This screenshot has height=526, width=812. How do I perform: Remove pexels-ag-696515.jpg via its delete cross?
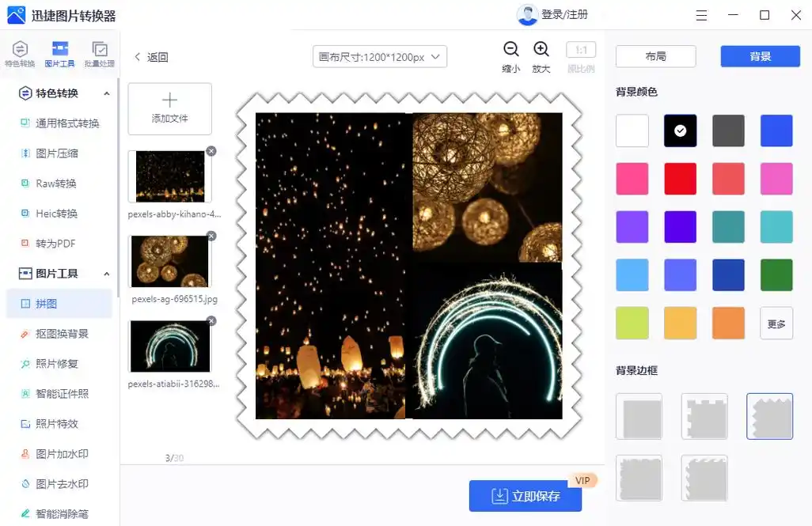(x=211, y=236)
